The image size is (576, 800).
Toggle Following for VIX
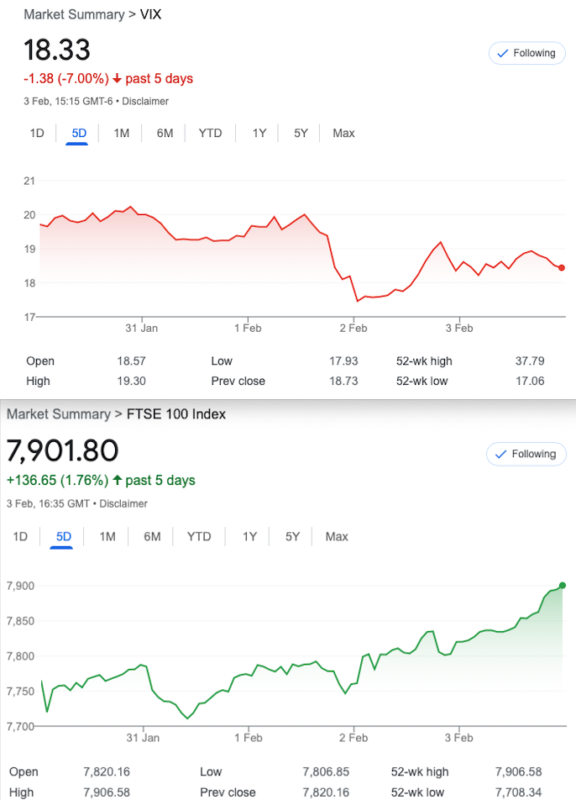coord(527,53)
